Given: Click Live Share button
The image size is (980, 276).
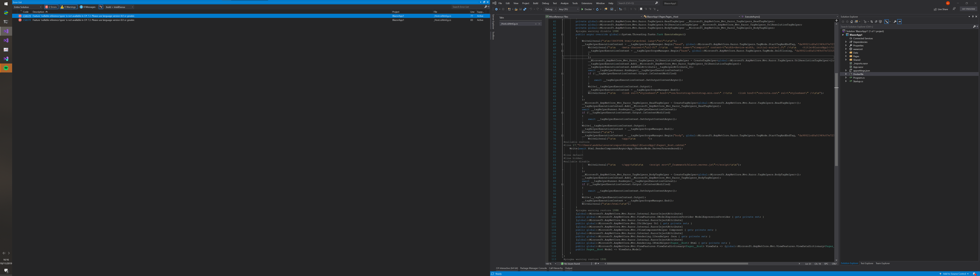Looking at the screenshot, I should click(x=941, y=9).
